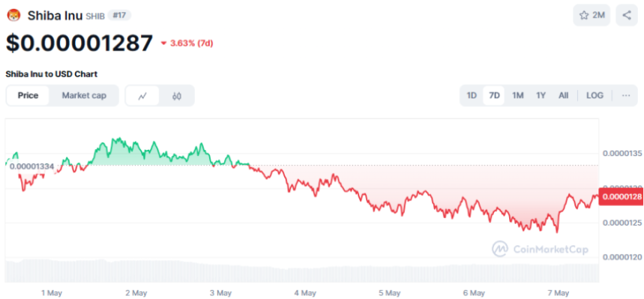The width and height of the screenshot is (644, 299).
Task: Choose the 1Y time range
Action: pos(541,95)
